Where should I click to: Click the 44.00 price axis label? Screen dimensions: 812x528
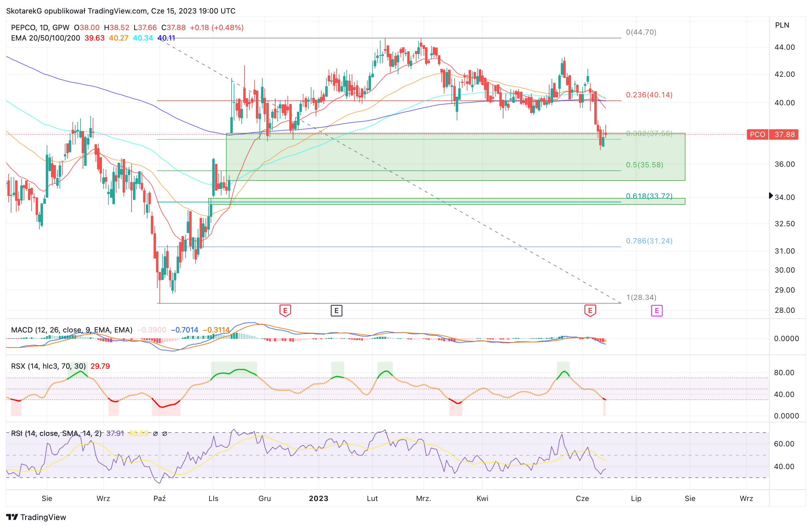[x=785, y=47]
